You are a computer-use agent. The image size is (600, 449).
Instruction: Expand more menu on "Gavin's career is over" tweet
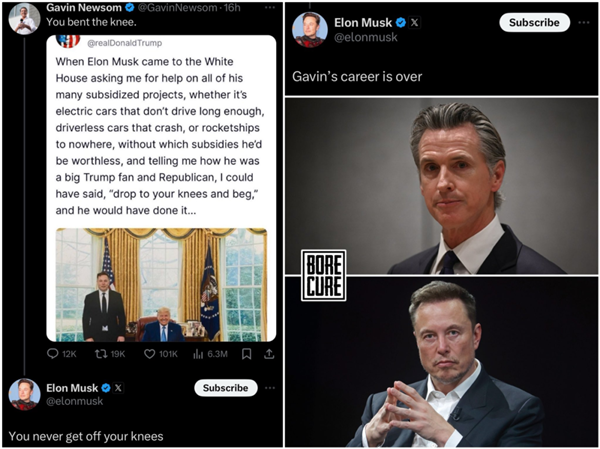point(584,22)
